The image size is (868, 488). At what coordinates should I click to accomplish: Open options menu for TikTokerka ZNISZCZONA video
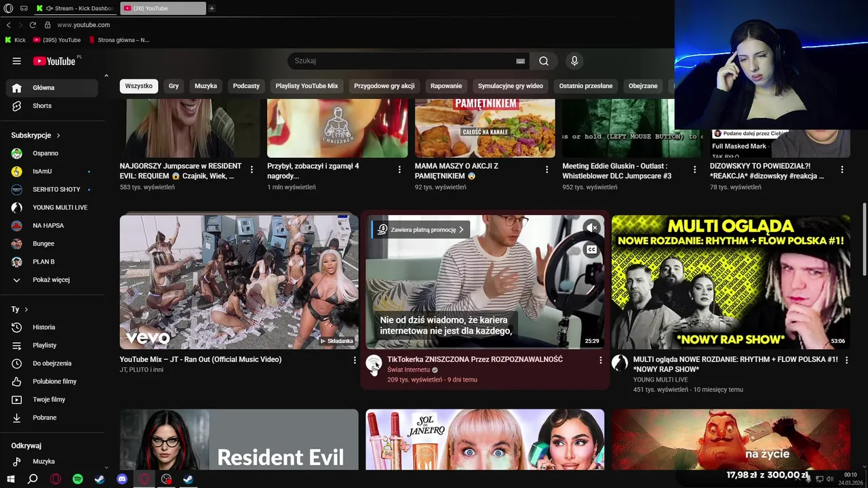600,361
